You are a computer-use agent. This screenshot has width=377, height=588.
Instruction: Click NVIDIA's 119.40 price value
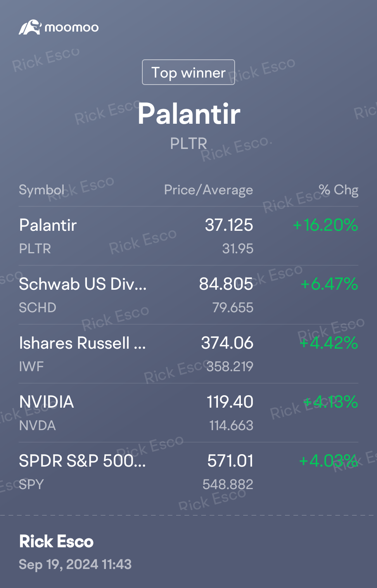tap(230, 402)
